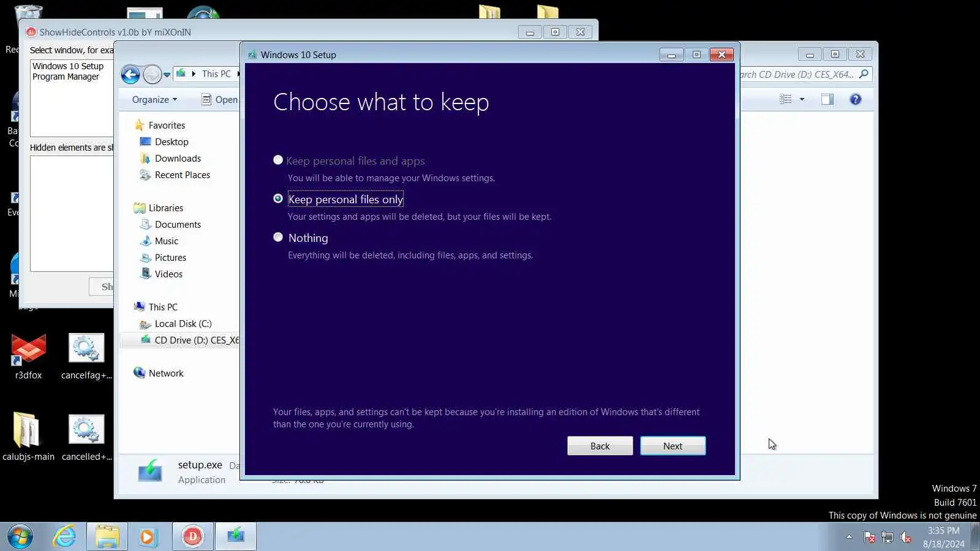Go back using Explorer's blue back arrow
The width and height of the screenshot is (980, 551).
click(130, 75)
